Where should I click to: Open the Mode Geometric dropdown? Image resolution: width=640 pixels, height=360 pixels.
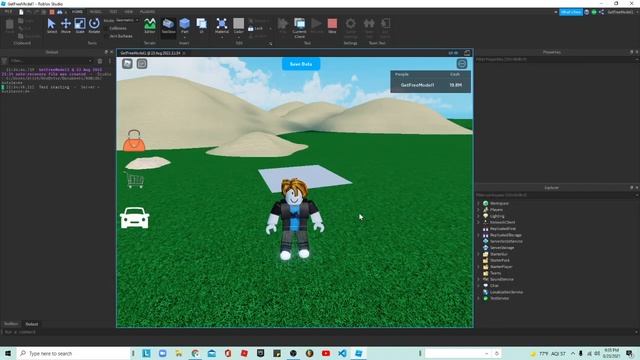coord(127,20)
